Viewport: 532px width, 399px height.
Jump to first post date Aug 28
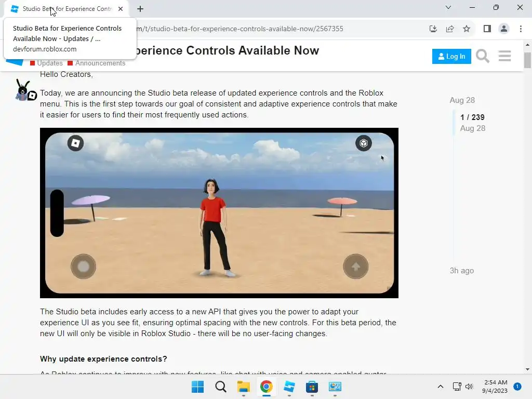click(462, 100)
